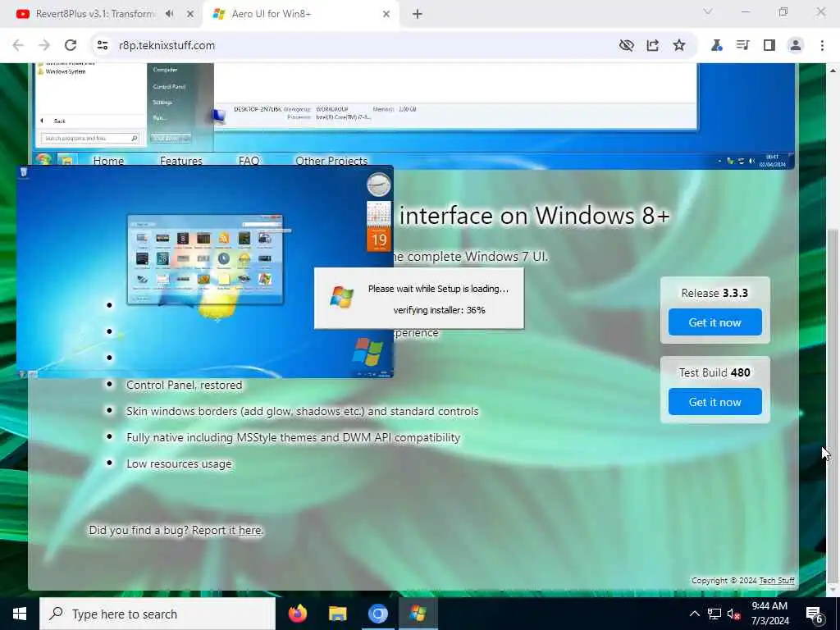Screen dimensions: 840x630
Task: Open the Home page nav link
Action: pos(108,161)
